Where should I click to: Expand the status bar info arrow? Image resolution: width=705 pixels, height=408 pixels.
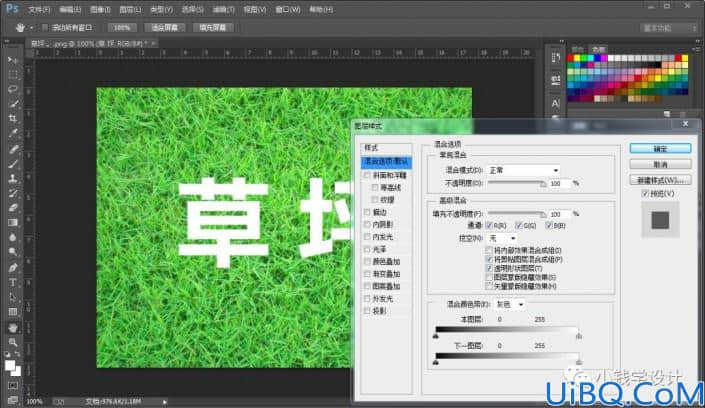point(165,402)
